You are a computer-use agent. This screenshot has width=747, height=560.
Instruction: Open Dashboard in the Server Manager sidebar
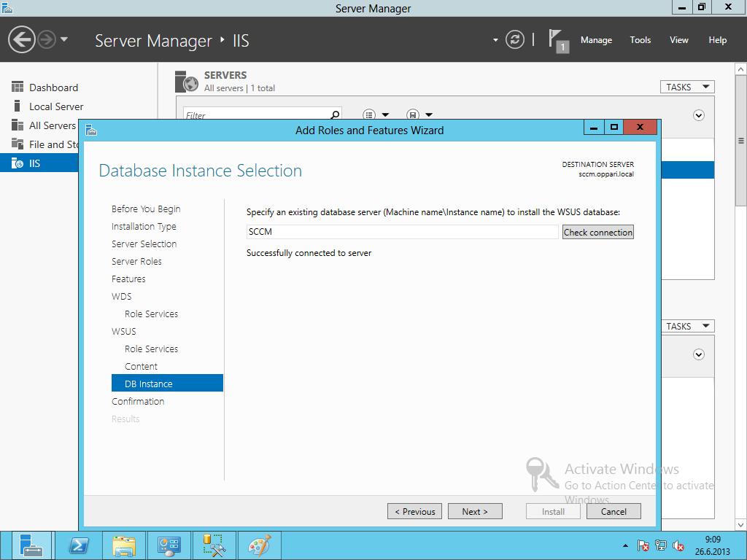pyautogui.click(x=53, y=87)
